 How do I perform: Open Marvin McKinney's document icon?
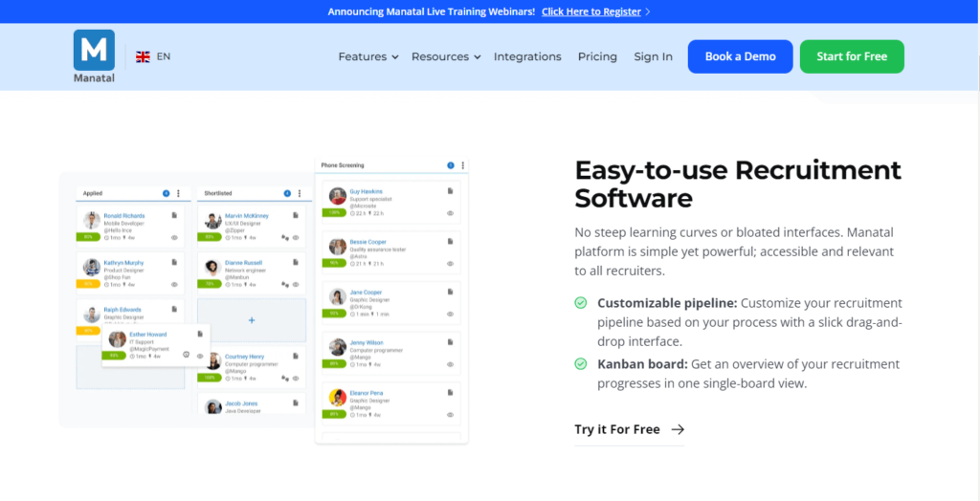point(296,215)
